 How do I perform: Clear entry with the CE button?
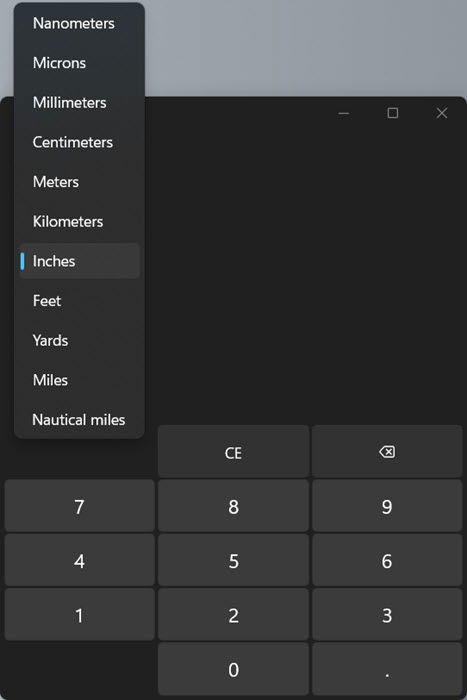click(x=233, y=452)
